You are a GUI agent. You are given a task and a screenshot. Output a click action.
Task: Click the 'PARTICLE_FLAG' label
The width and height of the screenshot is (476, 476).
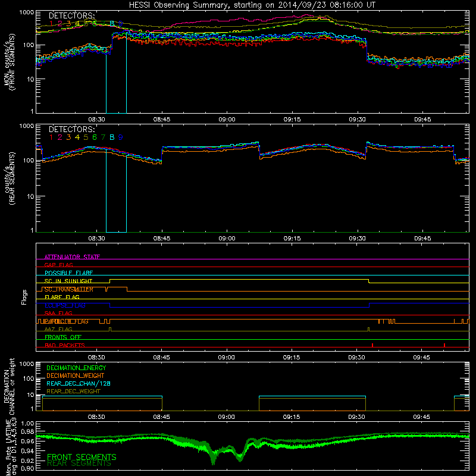click(x=67, y=321)
